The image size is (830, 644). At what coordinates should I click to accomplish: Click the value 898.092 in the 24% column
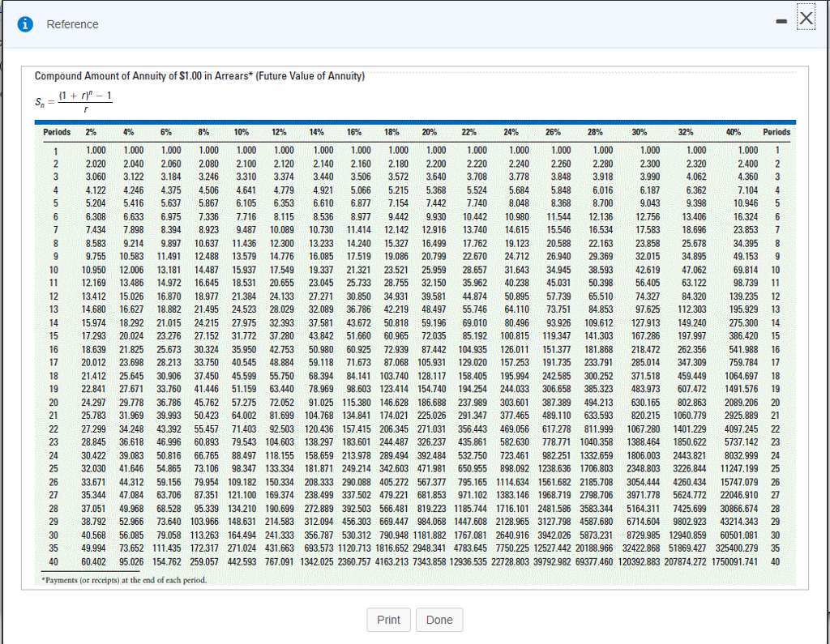(x=515, y=469)
